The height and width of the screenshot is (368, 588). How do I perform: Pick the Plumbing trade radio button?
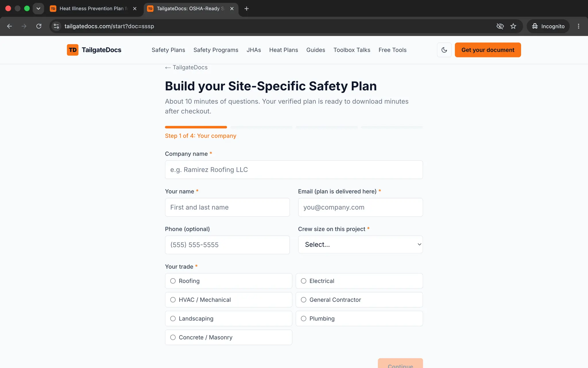303,319
